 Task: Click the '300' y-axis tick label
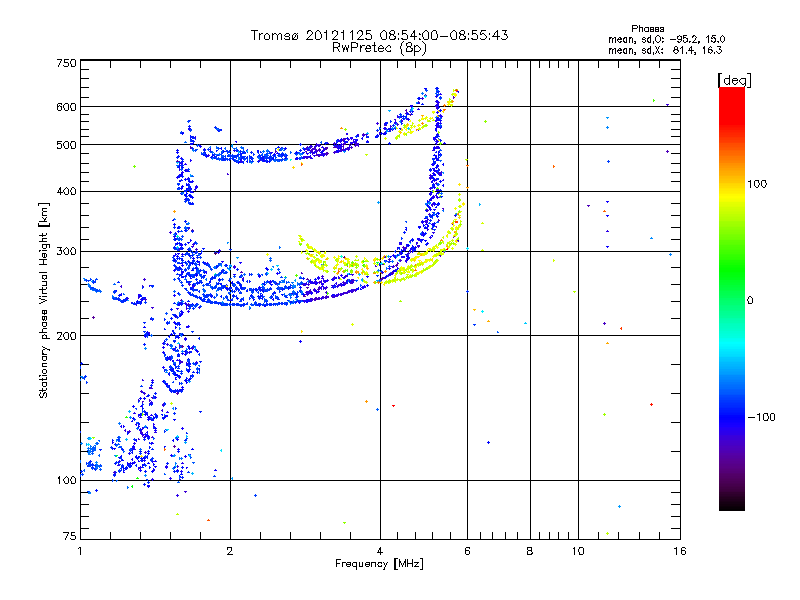[67, 252]
